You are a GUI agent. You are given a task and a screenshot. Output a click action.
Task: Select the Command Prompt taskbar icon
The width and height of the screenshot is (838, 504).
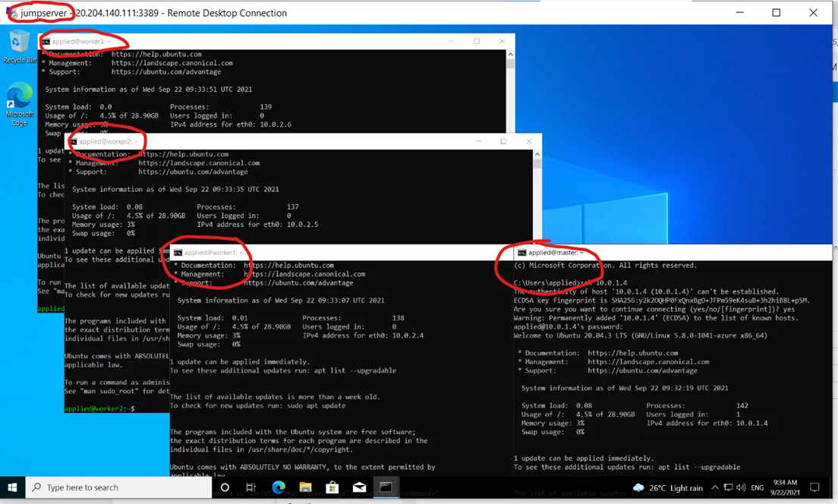pos(386,487)
